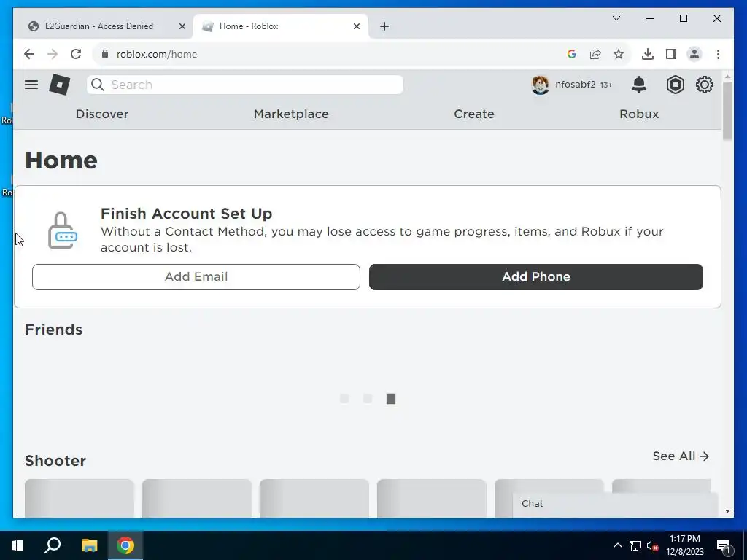Open the nfosabf2 avatar profile
Image resolution: width=747 pixels, height=560 pixels.
click(x=541, y=85)
